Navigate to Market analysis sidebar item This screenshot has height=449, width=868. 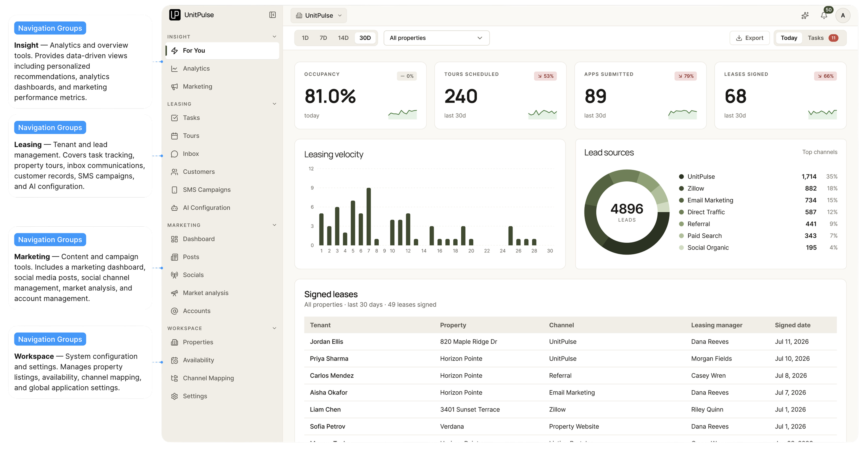222,293
